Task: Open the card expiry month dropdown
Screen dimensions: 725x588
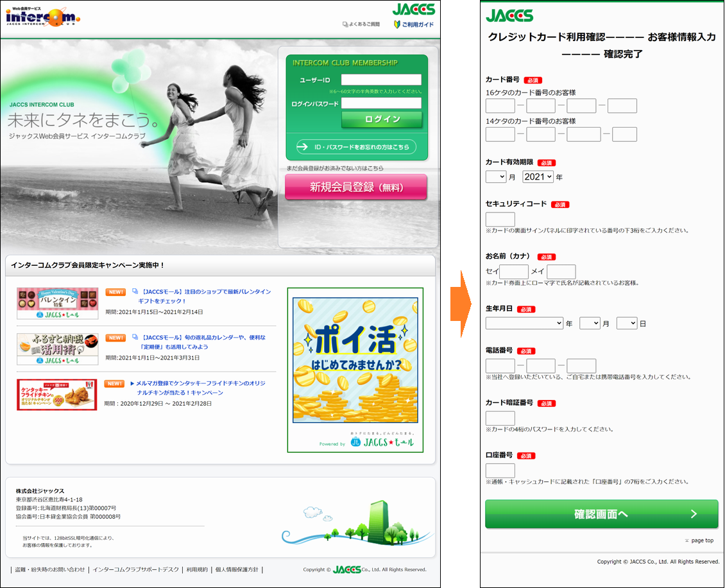Action: (496, 177)
